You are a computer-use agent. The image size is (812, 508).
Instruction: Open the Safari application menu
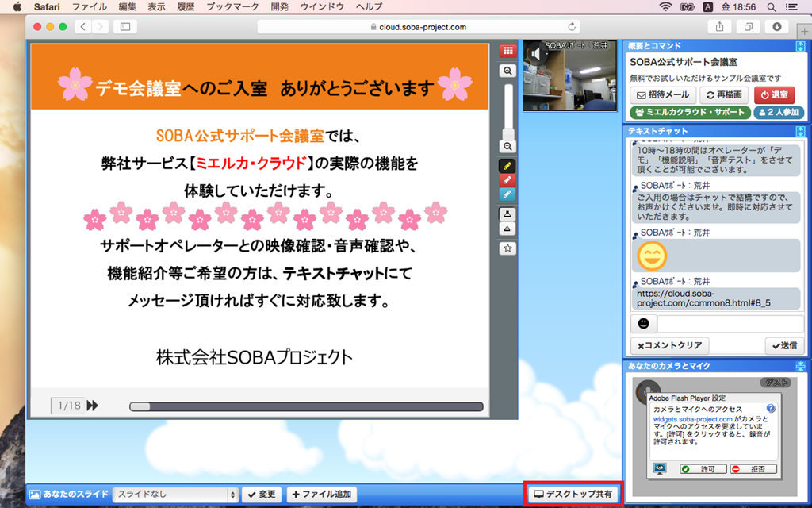[x=47, y=6]
